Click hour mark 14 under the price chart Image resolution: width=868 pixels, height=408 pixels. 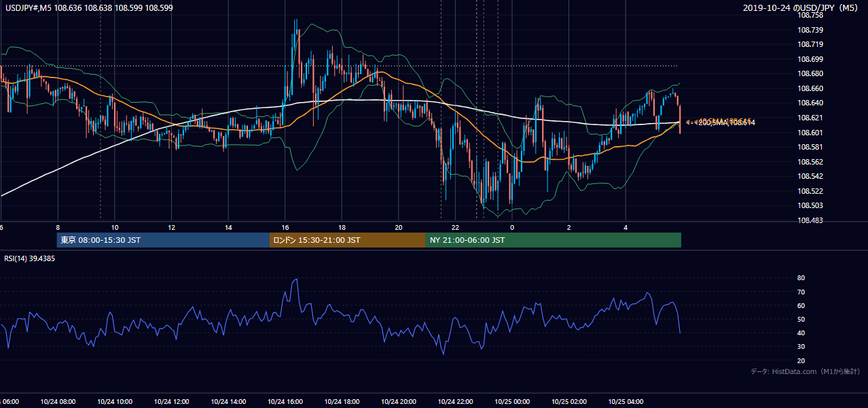point(228,227)
